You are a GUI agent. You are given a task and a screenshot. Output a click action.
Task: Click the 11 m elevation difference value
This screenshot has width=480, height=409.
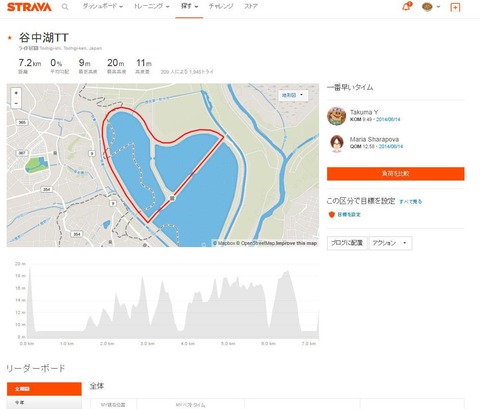[144, 63]
